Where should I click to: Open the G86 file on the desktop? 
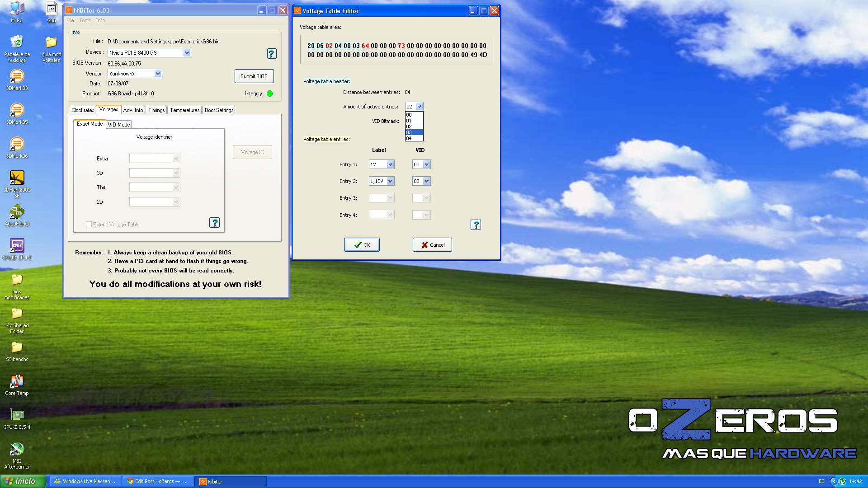coord(52,12)
